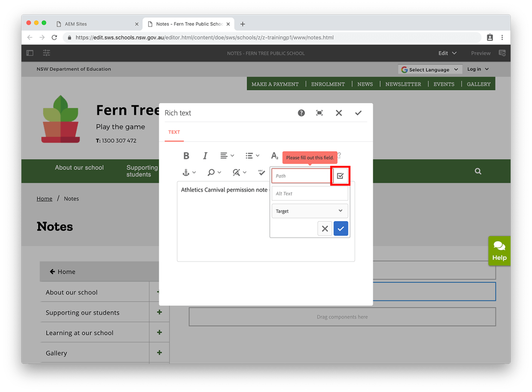Open the find and replace dropdown
This screenshot has height=392, width=532.
coord(214,172)
